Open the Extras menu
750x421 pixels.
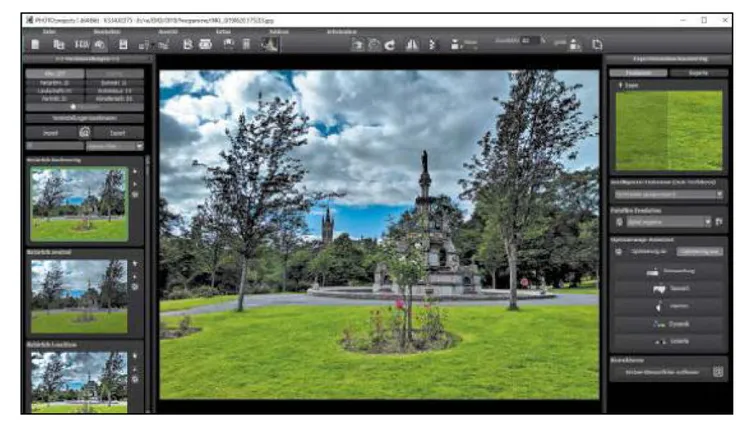(223, 32)
